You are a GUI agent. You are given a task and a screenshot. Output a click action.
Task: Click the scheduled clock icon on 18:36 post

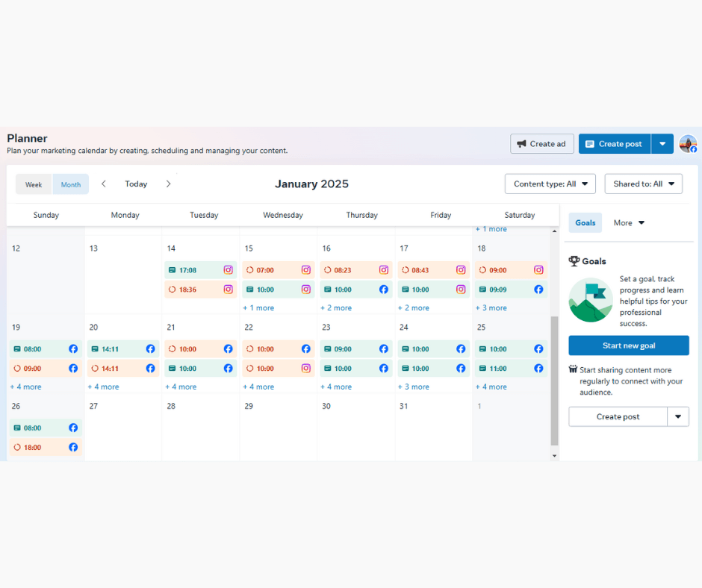[172, 290]
